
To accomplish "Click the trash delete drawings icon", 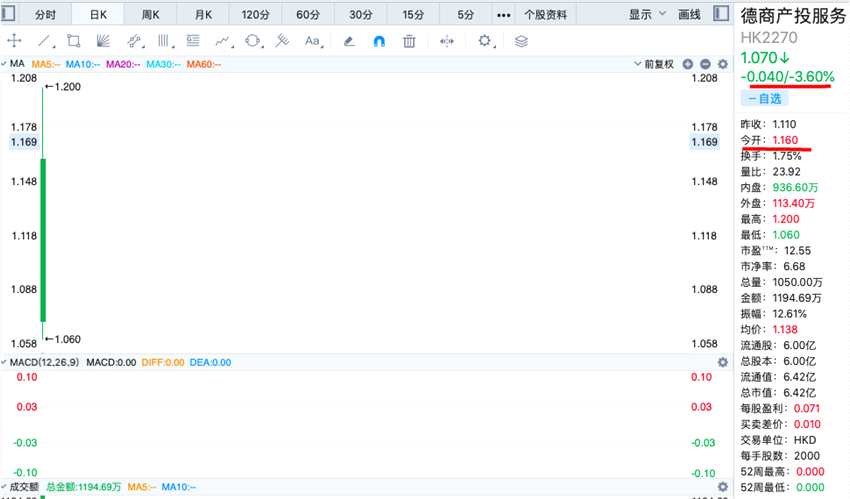I will coord(409,41).
